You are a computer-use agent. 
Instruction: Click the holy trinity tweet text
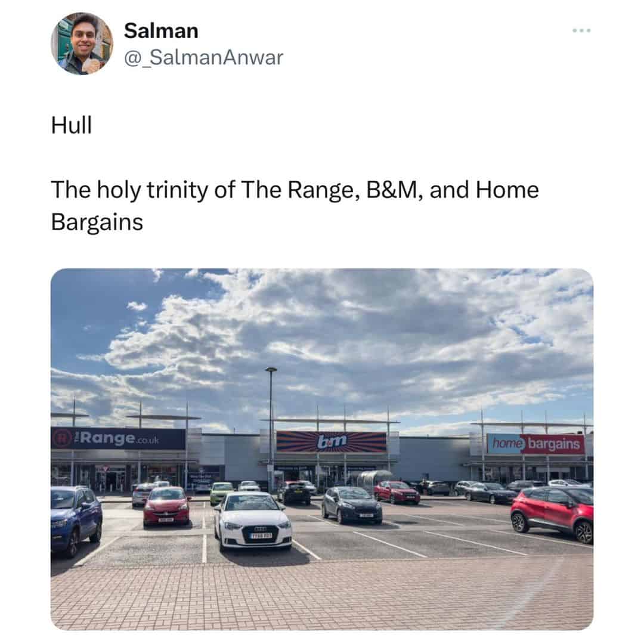(x=295, y=206)
